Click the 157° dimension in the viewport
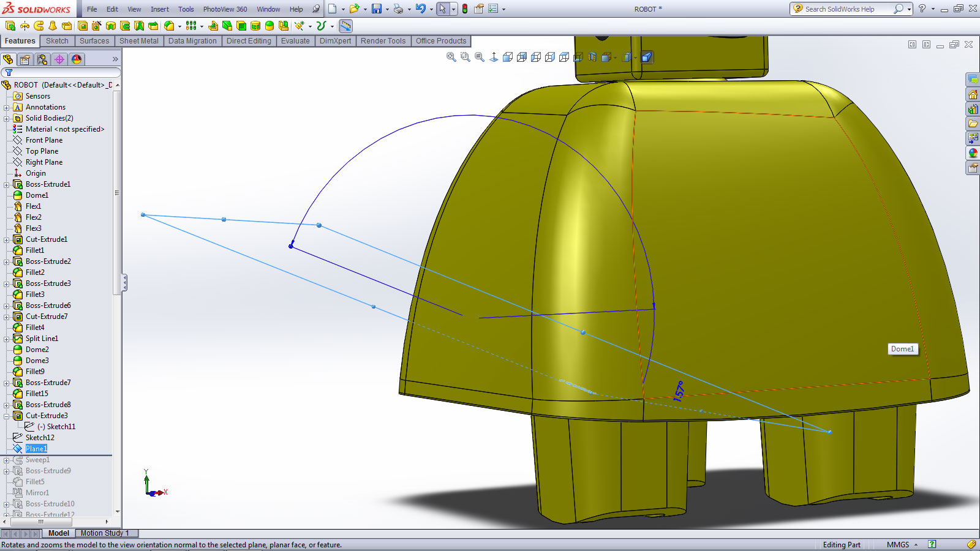 [678, 391]
